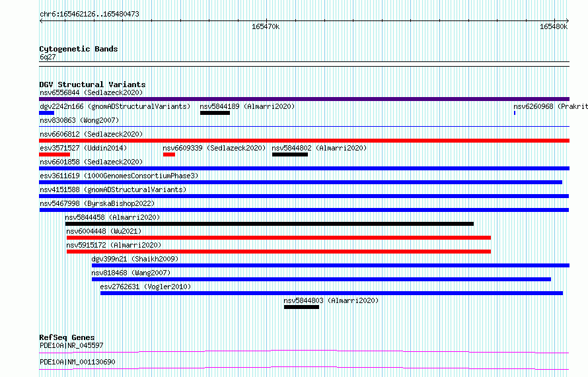Click the blue esv2762631 variant bar
This screenshot has width=588, height=377.
(332, 293)
